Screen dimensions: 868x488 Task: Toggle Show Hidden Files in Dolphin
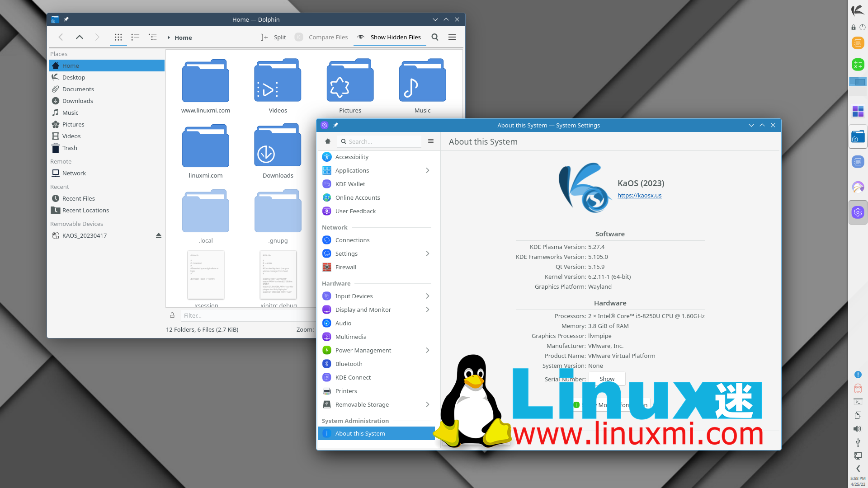(389, 38)
